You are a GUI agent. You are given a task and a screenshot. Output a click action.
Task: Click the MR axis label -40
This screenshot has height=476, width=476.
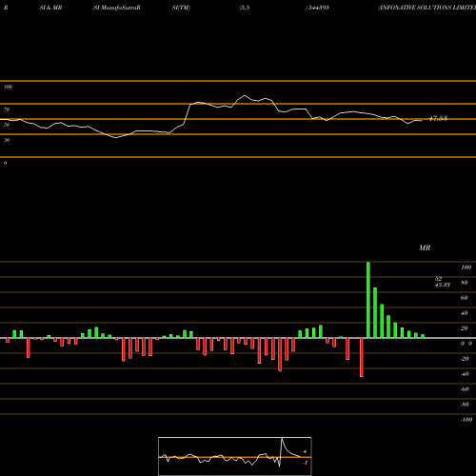tap(465, 374)
